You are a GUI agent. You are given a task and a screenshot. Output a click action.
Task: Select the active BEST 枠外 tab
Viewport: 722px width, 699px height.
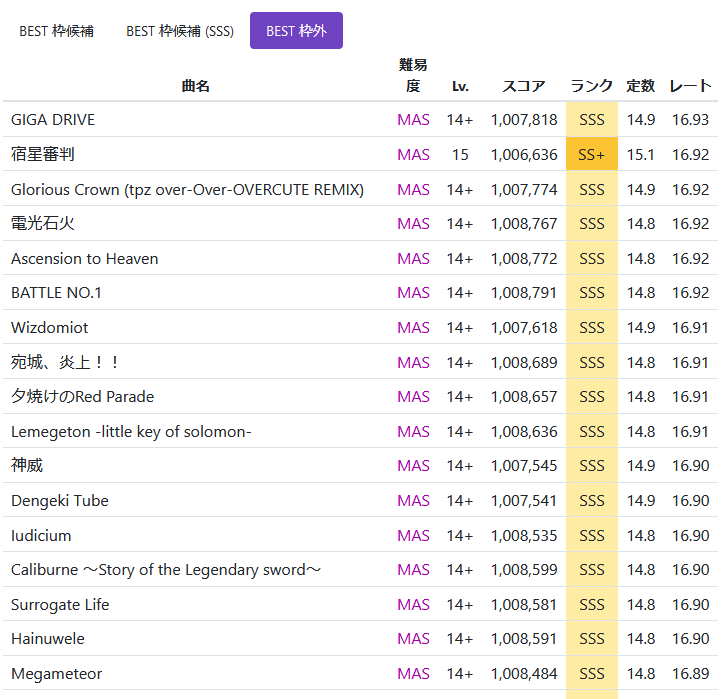(296, 31)
